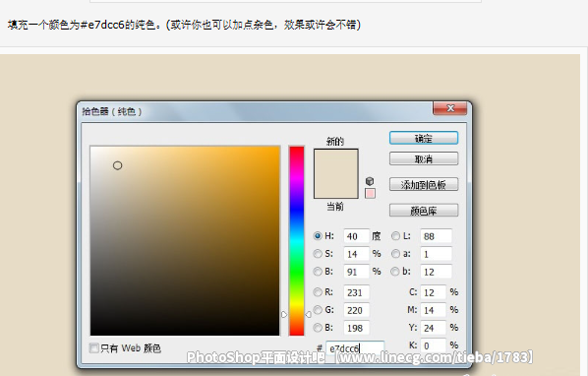
Task: Click the R field showing 231
Action: pyautogui.click(x=356, y=292)
